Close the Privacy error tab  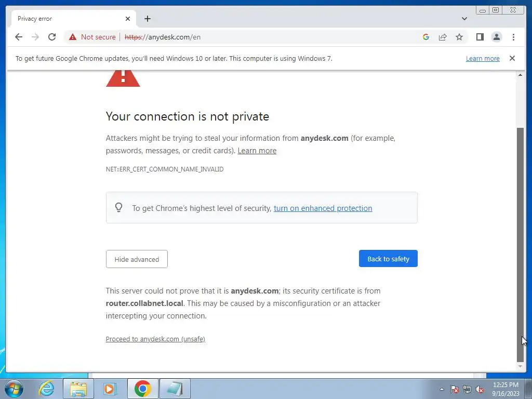128,19
